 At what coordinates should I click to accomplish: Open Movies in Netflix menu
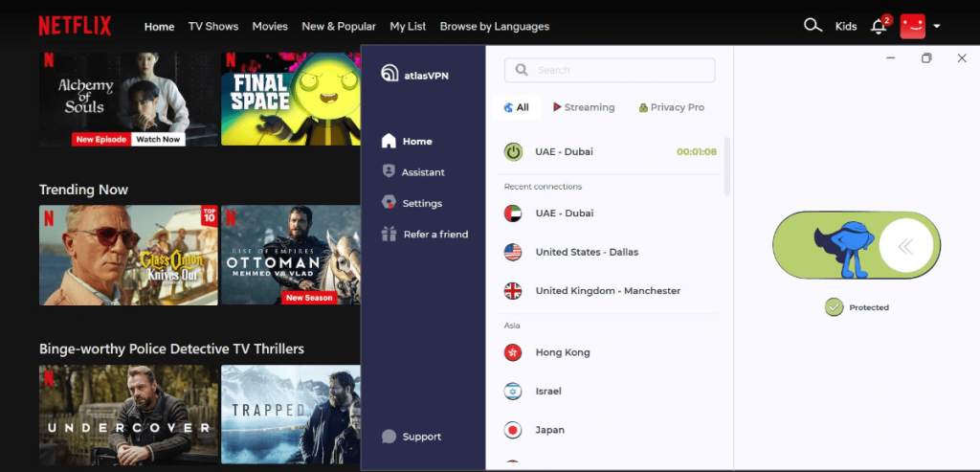tap(270, 26)
